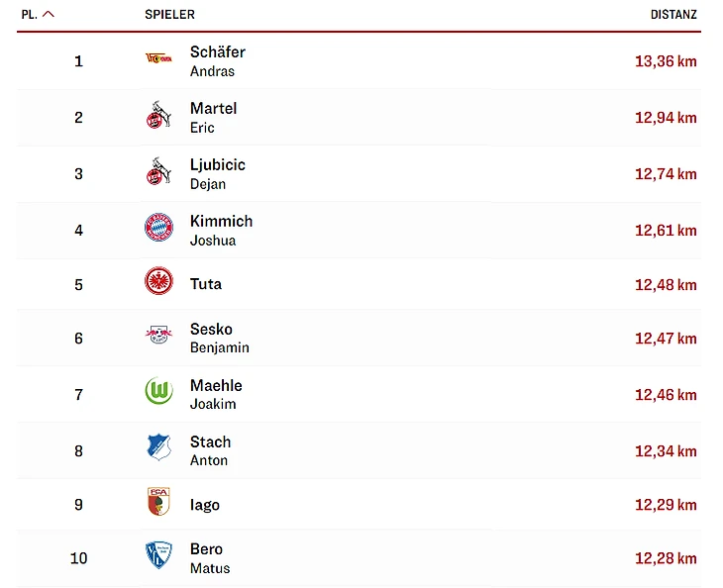Open Sesko Benjamin player page

pos(219,338)
